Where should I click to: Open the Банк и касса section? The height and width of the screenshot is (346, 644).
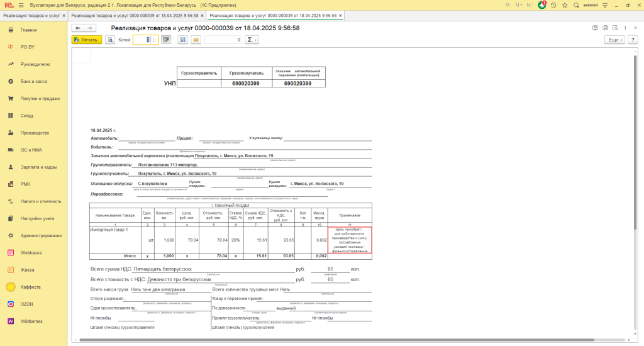pos(34,81)
